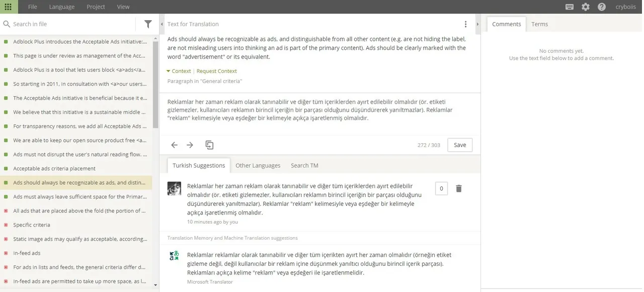Viewport: 644px width, 292px height.
Task: Select the Other Languages tab
Action: [258, 165]
